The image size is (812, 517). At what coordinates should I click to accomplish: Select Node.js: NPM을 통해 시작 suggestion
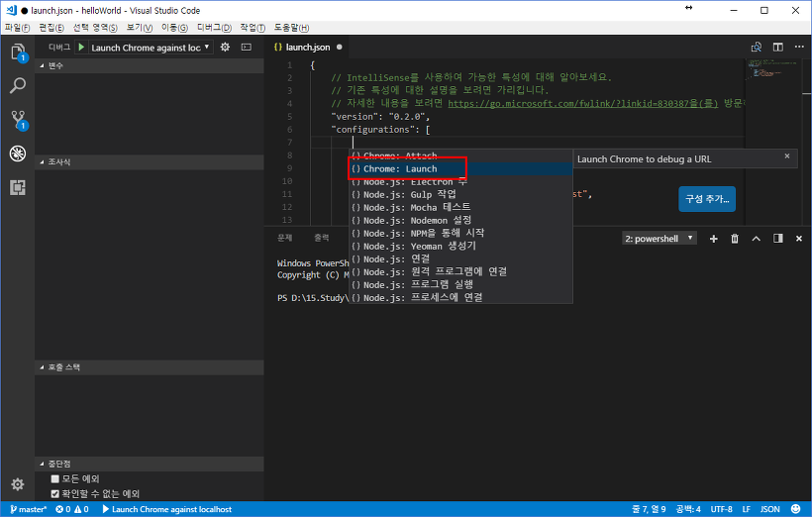pyautogui.click(x=460, y=234)
